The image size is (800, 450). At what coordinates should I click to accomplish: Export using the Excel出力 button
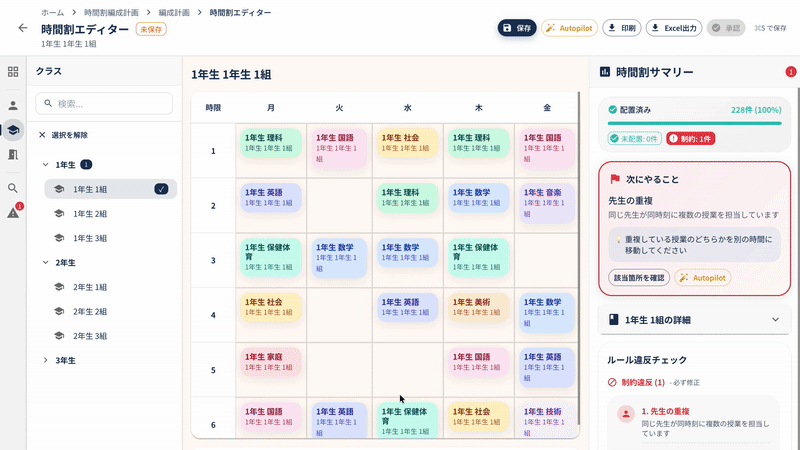673,28
